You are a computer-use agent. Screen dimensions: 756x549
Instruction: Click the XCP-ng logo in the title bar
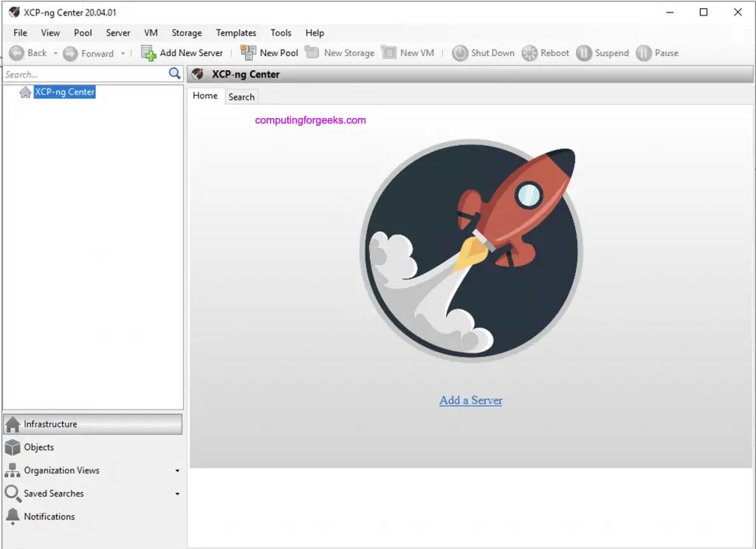click(x=15, y=12)
